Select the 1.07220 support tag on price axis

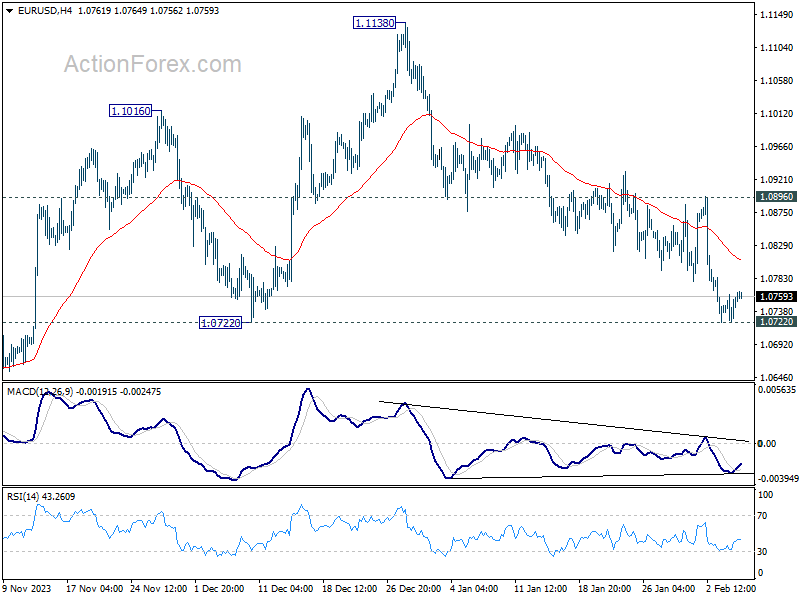click(777, 322)
